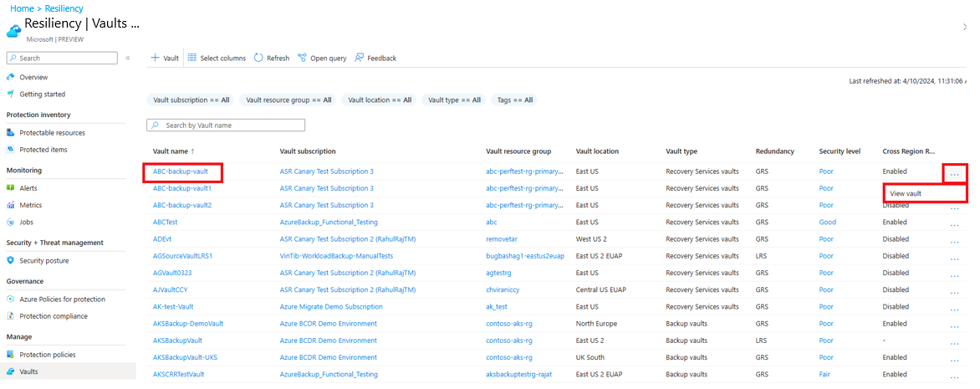Open the ellipsis menu for the AK-test-Vault row
980x389 pixels.
pyautogui.click(x=954, y=309)
